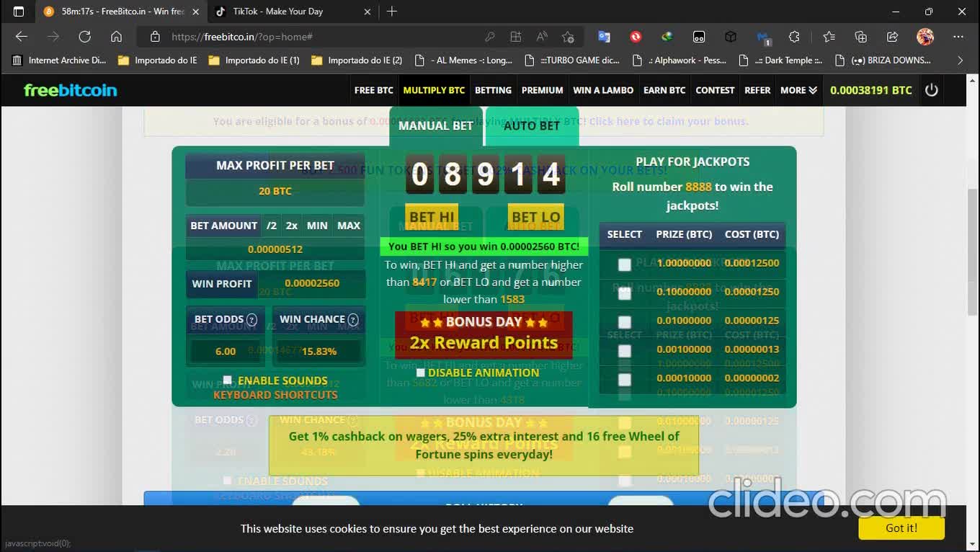The height and width of the screenshot is (552, 980).
Task: Set bet amount to MAX
Action: (x=349, y=226)
